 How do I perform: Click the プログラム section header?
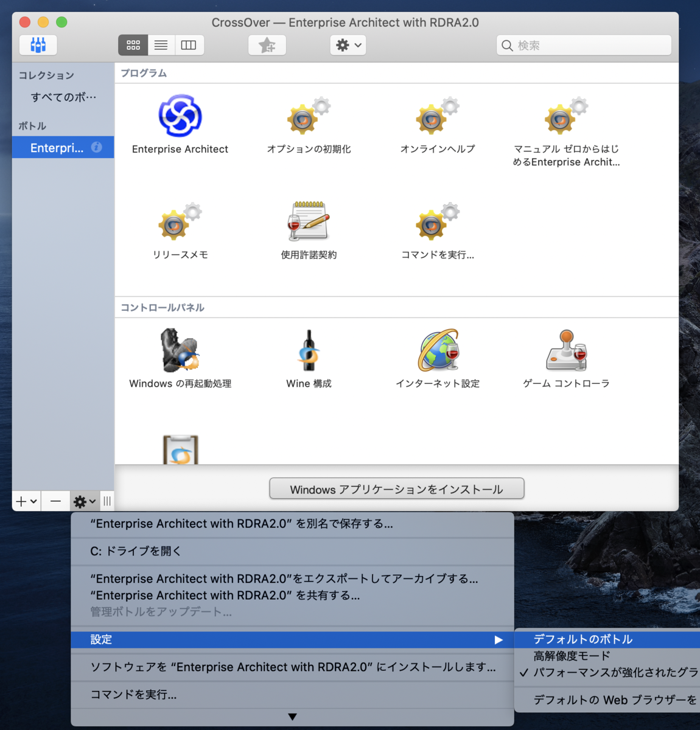144,73
